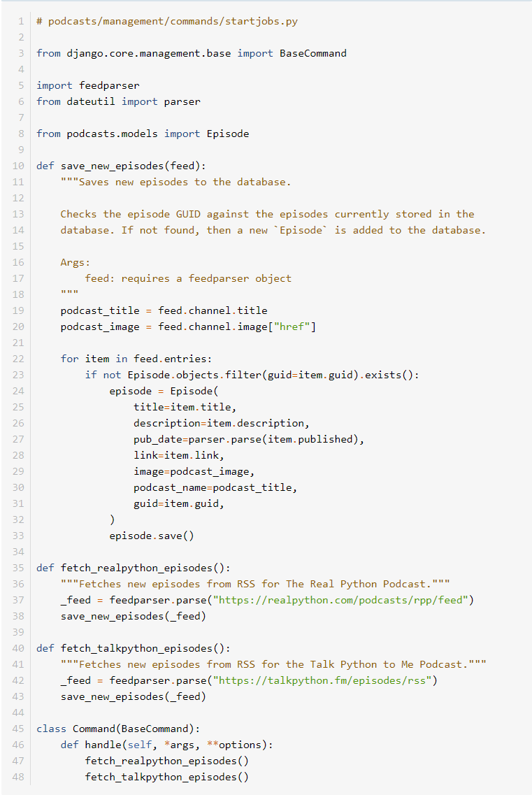
Task: Click line number 23
Action: tap(18, 375)
